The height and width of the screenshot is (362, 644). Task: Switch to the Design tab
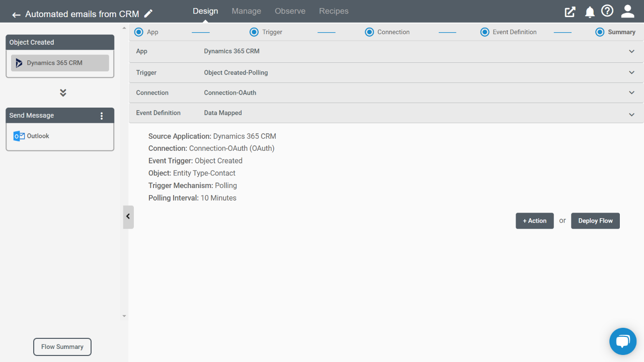tap(205, 11)
